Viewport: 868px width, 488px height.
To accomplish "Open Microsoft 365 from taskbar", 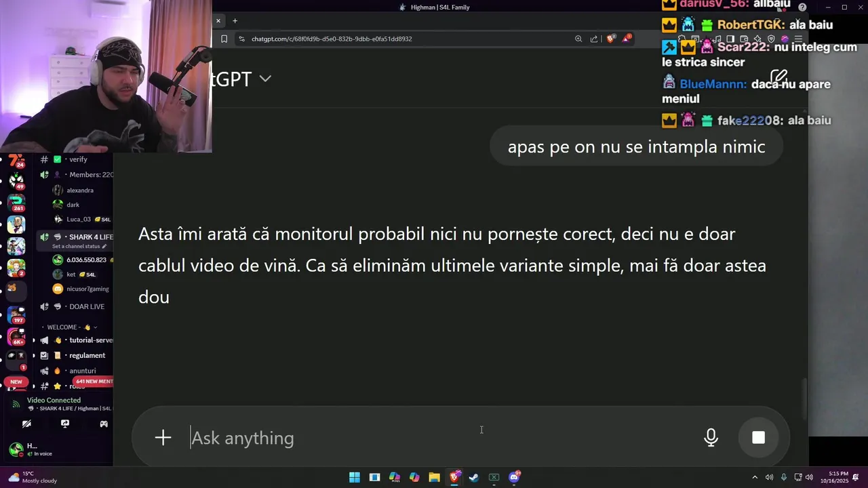I will (395, 477).
